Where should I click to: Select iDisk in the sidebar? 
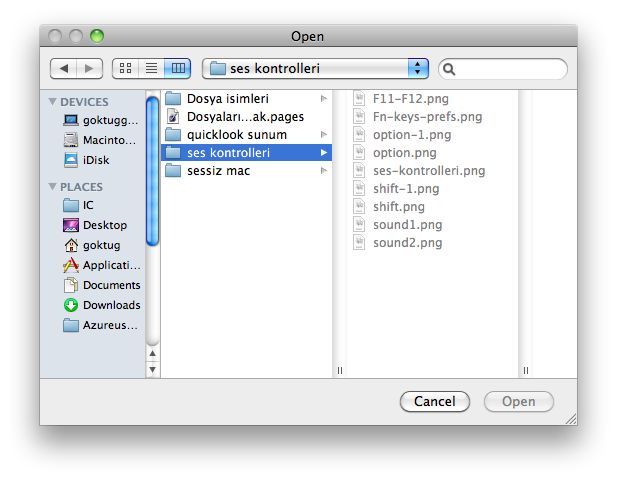click(96, 160)
